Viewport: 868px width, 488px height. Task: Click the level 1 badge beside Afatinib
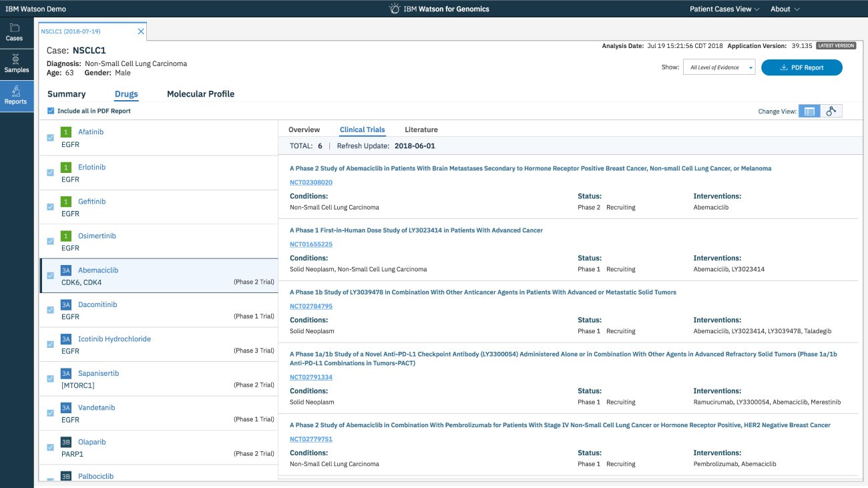[x=66, y=132]
